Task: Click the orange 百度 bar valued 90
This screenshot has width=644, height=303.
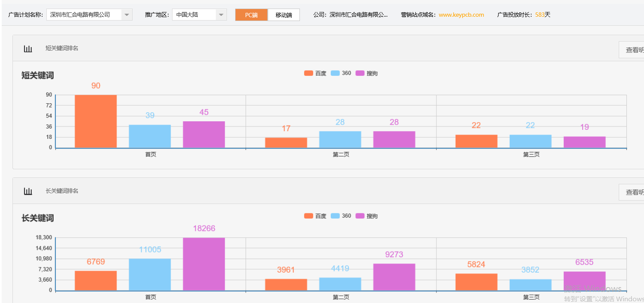Action: coord(96,121)
